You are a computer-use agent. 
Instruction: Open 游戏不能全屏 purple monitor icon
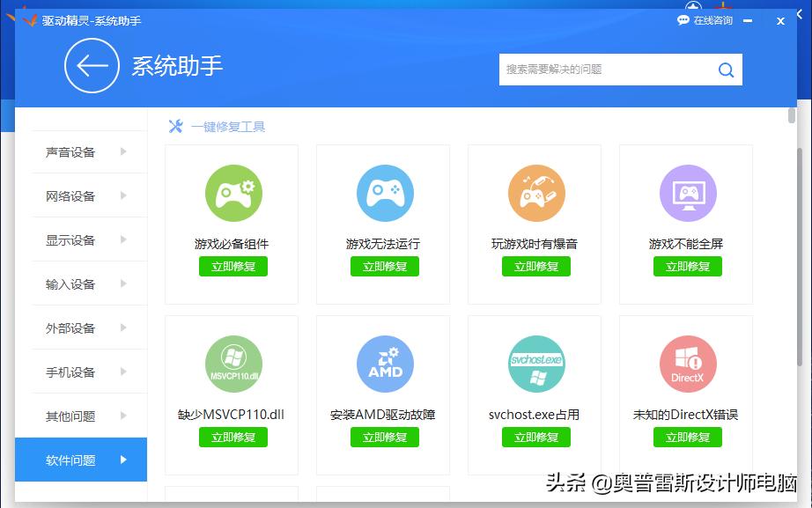click(686, 192)
